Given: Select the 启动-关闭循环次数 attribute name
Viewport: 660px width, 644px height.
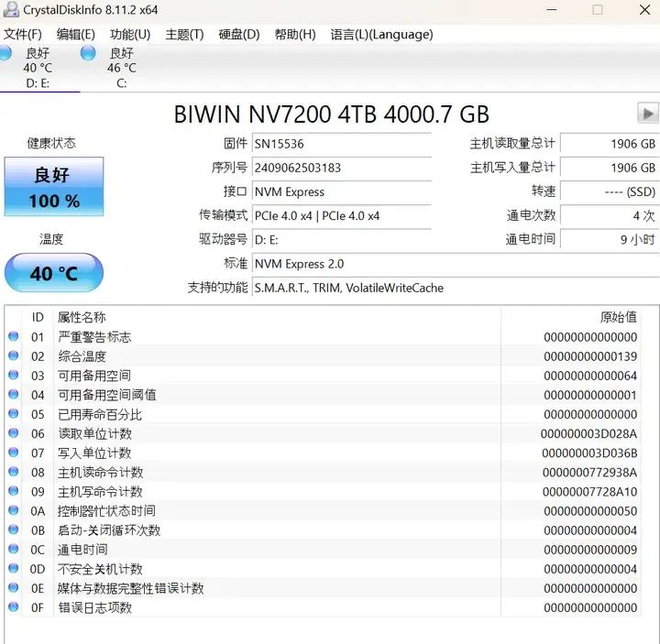Looking at the screenshot, I should pos(109,530).
